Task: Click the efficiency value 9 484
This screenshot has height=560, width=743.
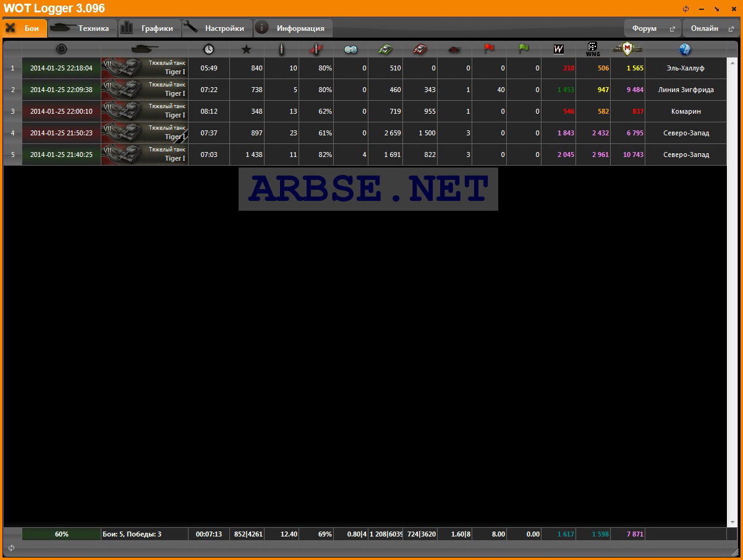Action: tap(635, 90)
